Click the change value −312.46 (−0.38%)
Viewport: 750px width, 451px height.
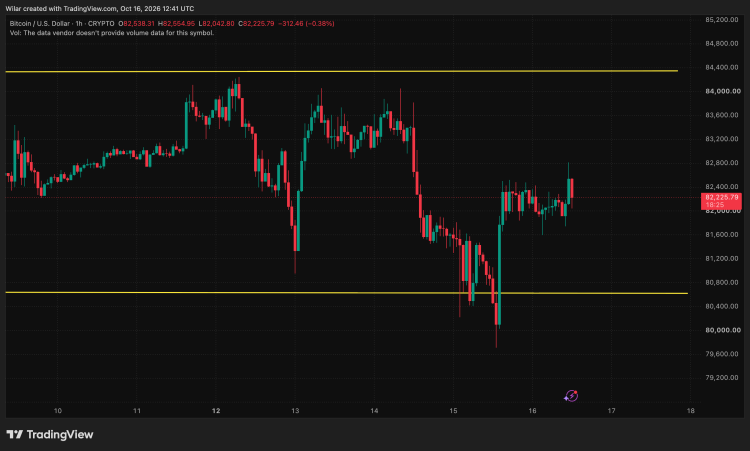(306, 23)
